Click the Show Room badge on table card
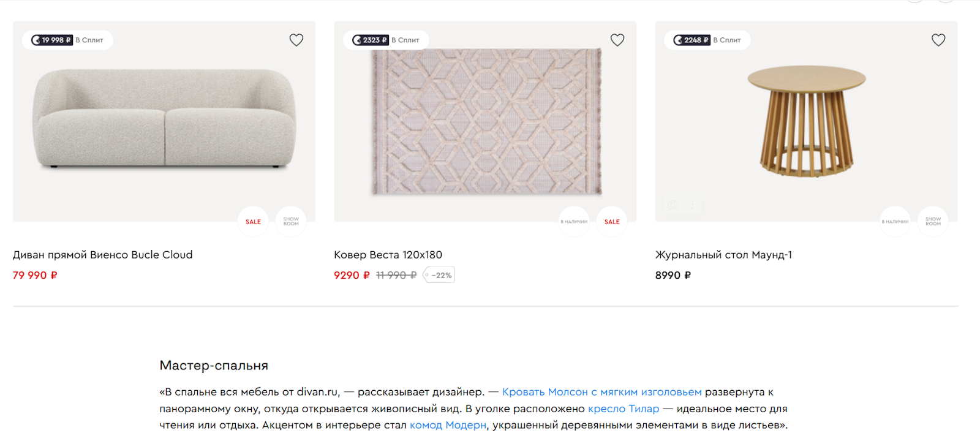Viewport: 980px width, 441px height. coord(933,222)
